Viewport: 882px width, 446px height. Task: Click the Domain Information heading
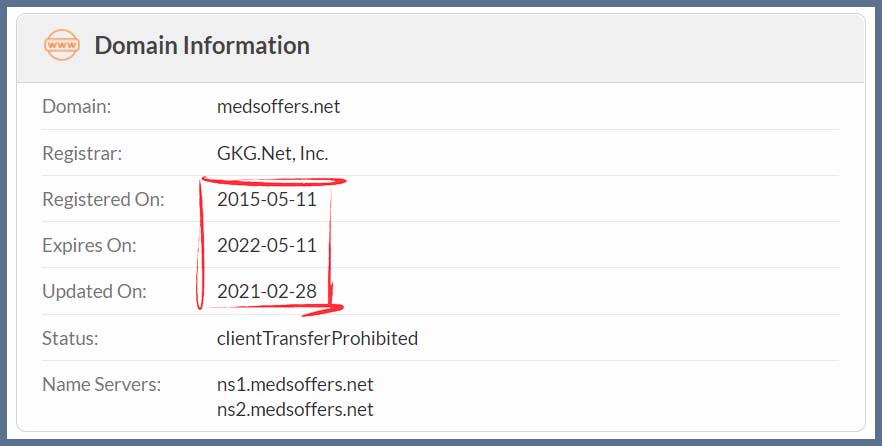(x=202, y=46)
